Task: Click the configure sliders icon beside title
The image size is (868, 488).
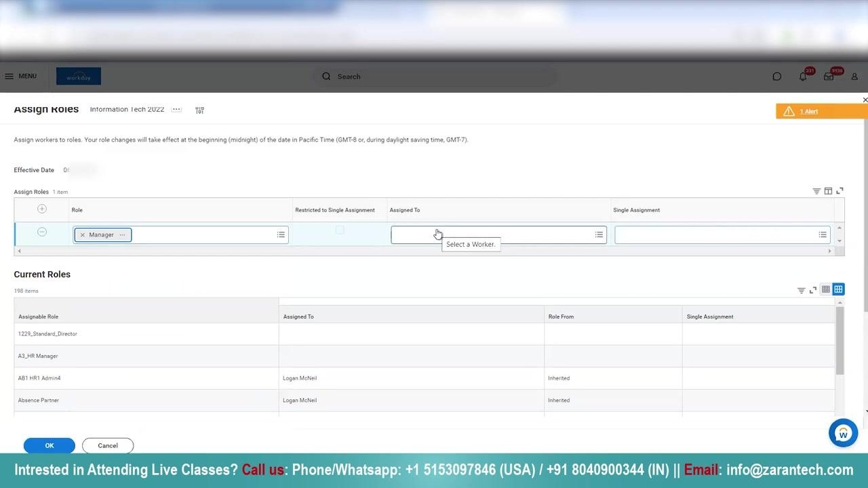Action: point(199,110)
